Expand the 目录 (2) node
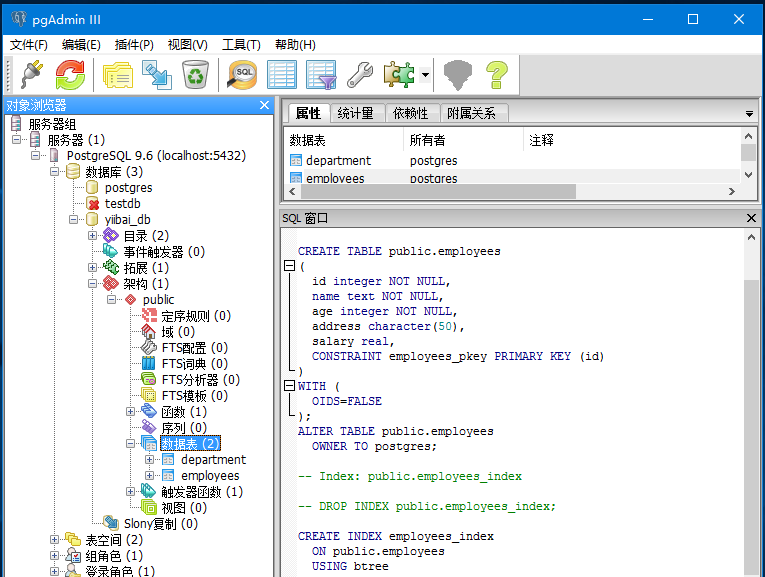The image size is (765, 577). pos(93,236)
